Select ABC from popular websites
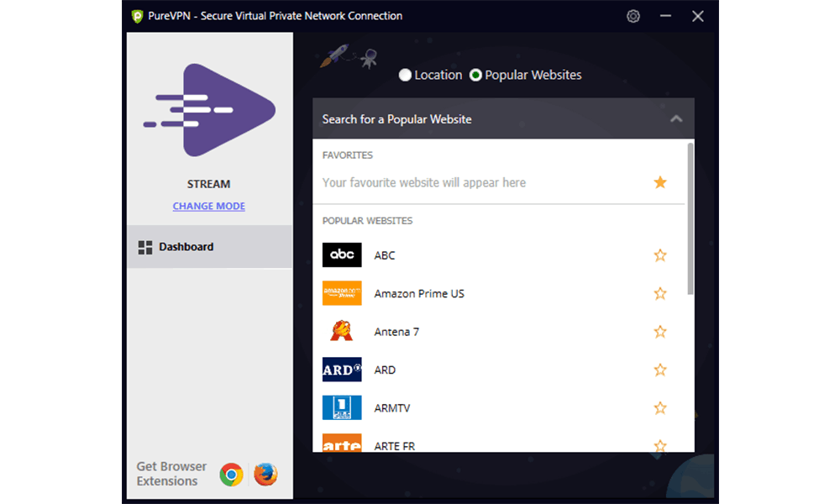The width and height of the screenshot is (840, 504). 498,255
